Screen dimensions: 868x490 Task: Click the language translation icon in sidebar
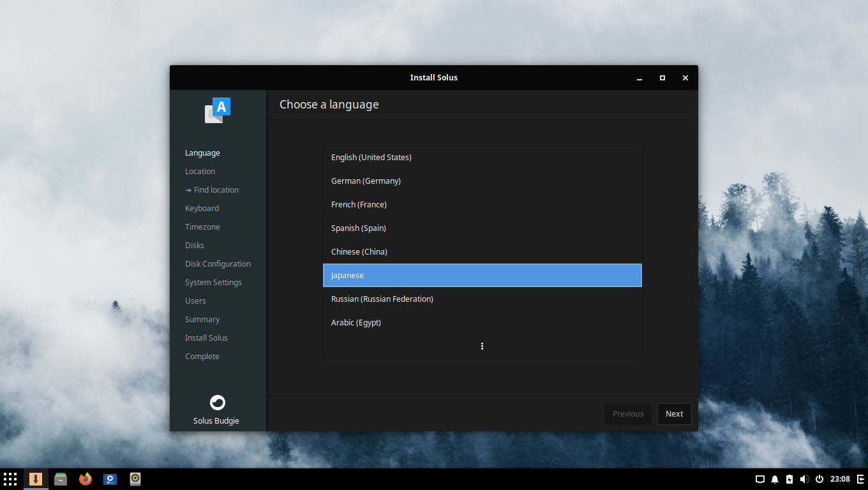click(x=218, y=110)
